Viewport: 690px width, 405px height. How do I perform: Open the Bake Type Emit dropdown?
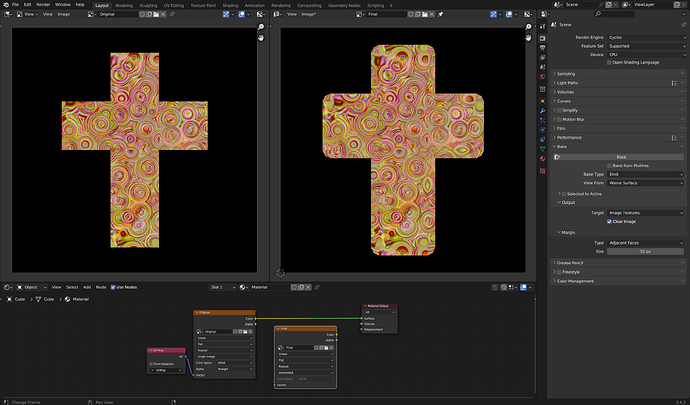coord(646,174)
